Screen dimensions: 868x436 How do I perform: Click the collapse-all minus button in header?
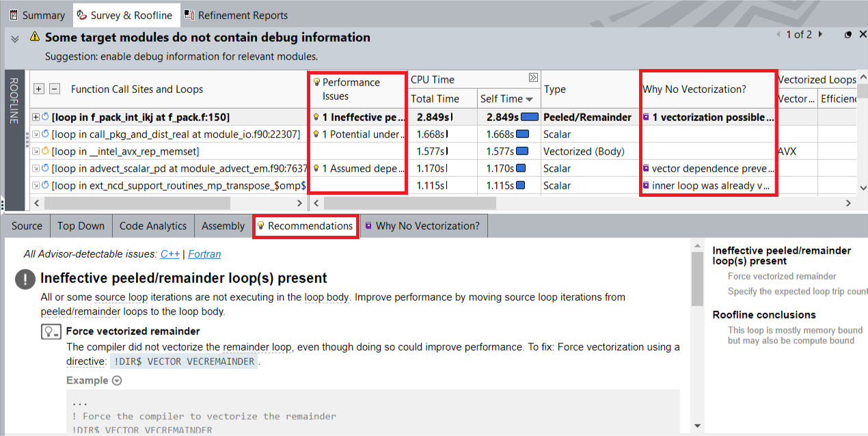tap(55, 89)
